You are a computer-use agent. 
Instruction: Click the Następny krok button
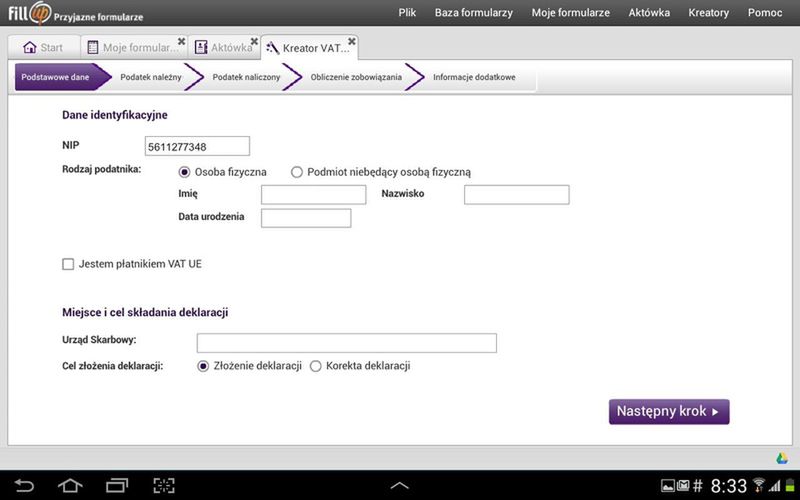(x=669, y=412)
